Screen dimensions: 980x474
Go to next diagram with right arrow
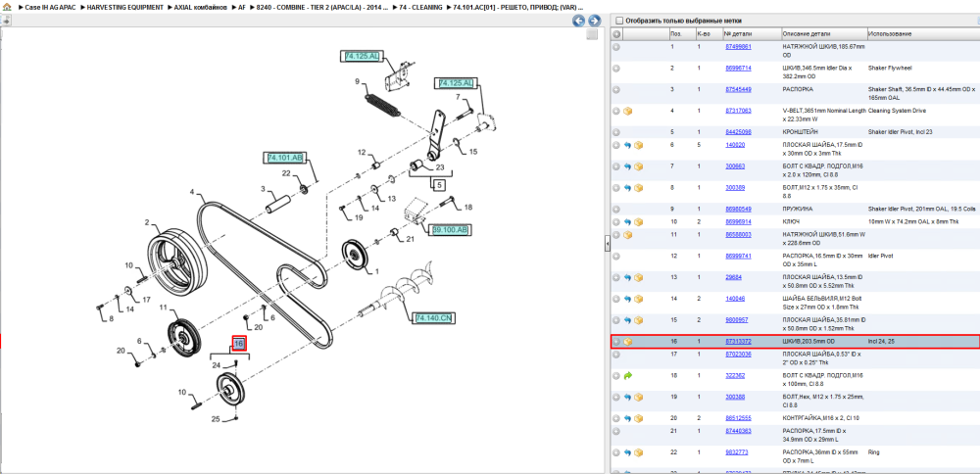pyautogui.click(x=595, y=21)
